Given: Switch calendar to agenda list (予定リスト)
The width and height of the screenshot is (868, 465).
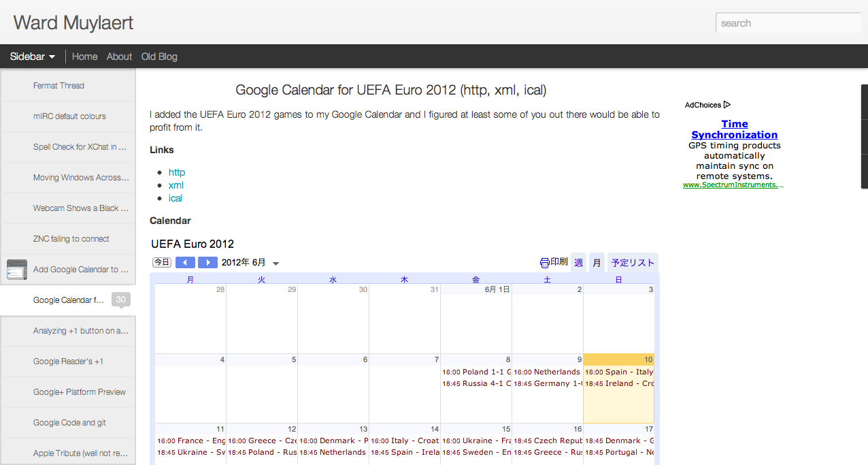Looking at the screenshot, I should pyautogui.click(x=633, y=263).
